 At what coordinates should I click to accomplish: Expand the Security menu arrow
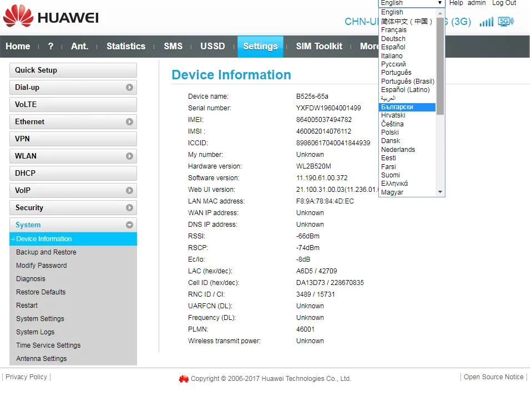click(x=129, y=207)
